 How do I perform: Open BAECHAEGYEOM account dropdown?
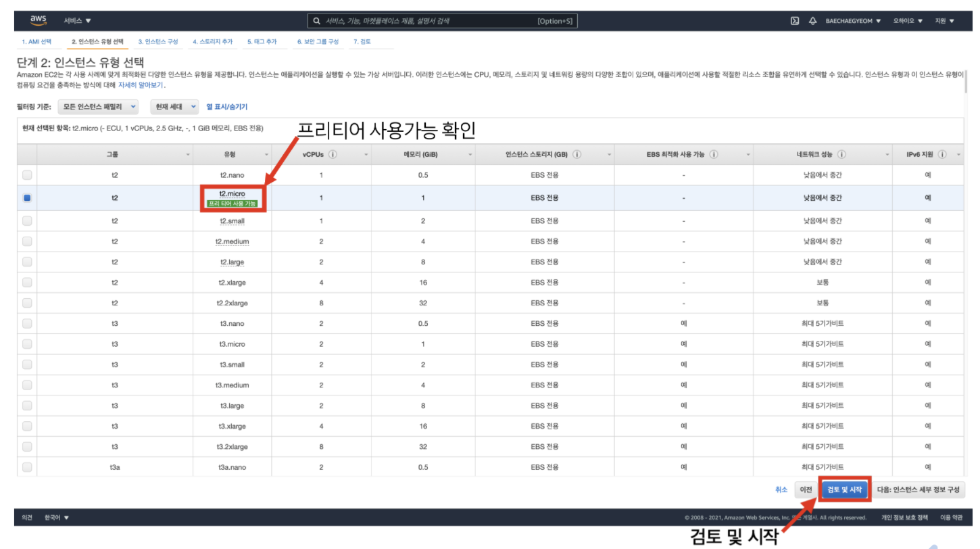click(853, 21)
